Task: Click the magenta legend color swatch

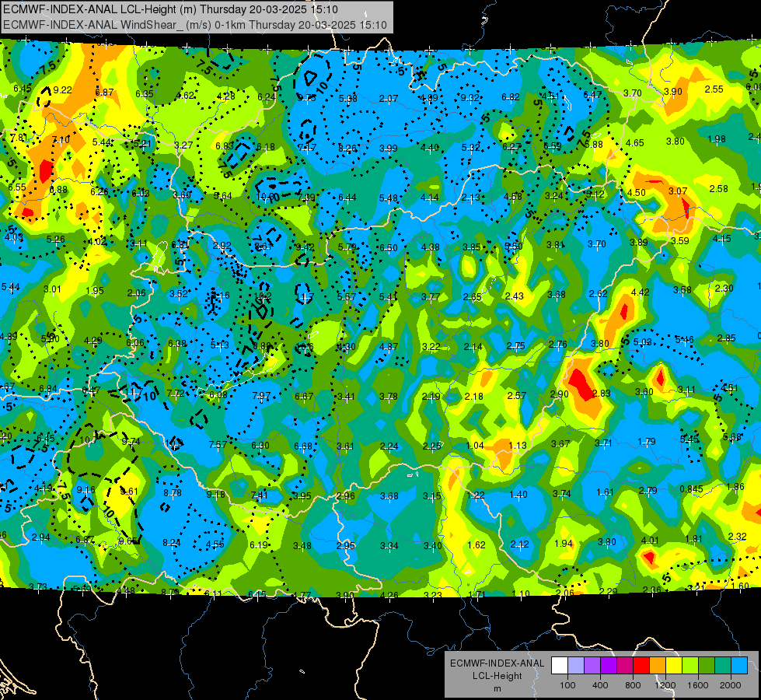Action: click(625, 665)
